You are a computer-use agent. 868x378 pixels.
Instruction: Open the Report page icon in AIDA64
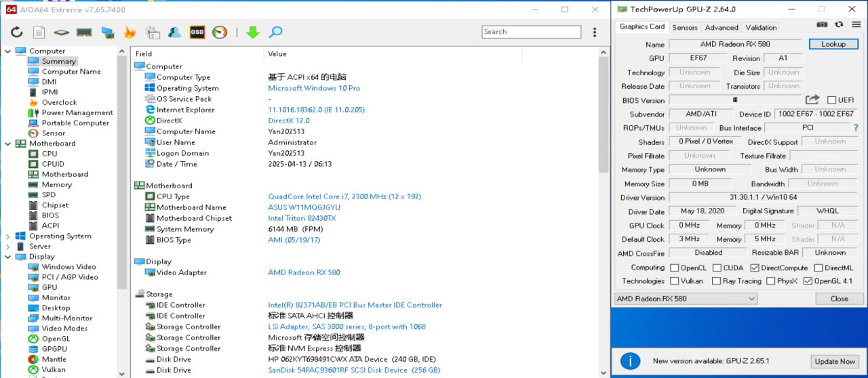[x=39, y=32]
